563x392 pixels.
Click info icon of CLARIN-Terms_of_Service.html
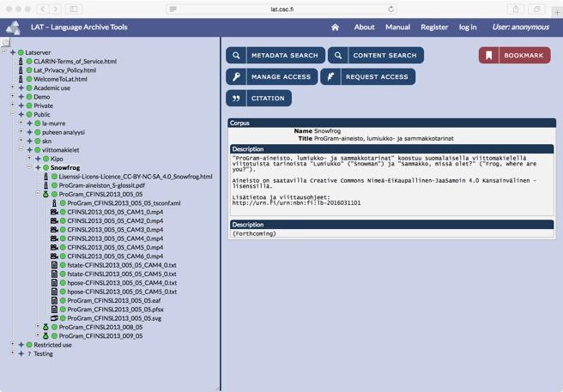(21, 61)
